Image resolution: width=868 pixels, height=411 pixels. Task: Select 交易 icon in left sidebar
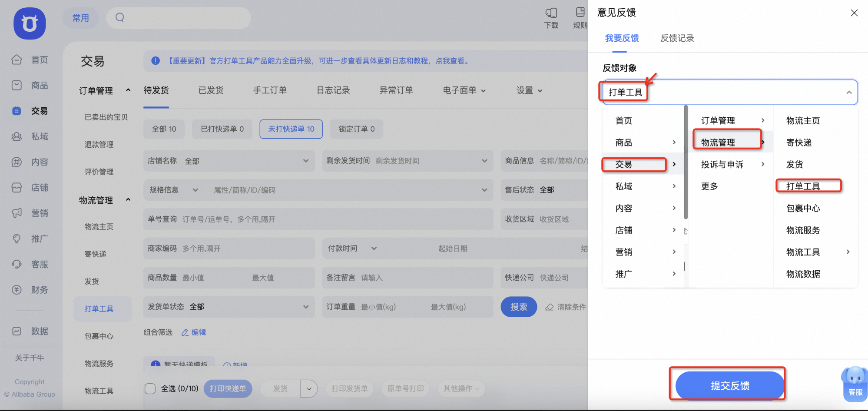[17, 111]
